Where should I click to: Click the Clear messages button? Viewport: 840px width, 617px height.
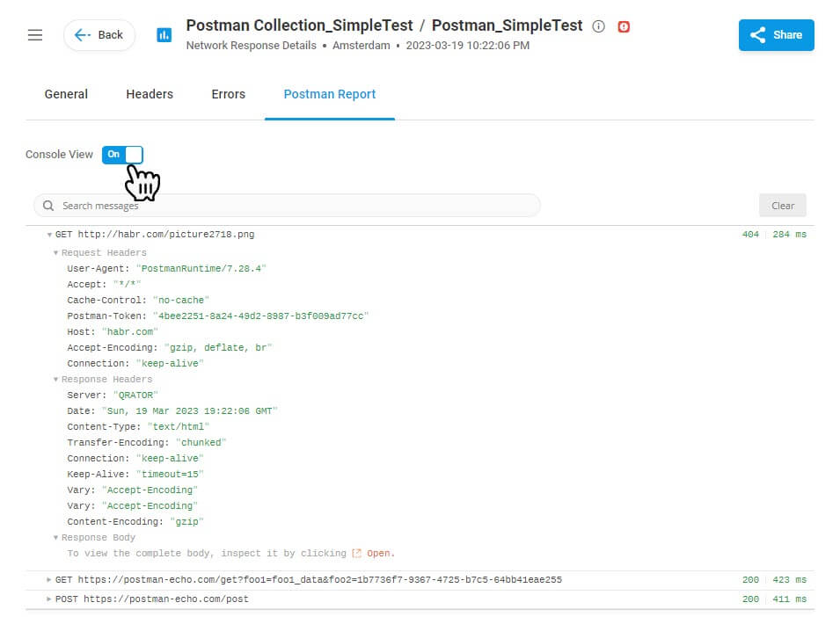(782, 206)
